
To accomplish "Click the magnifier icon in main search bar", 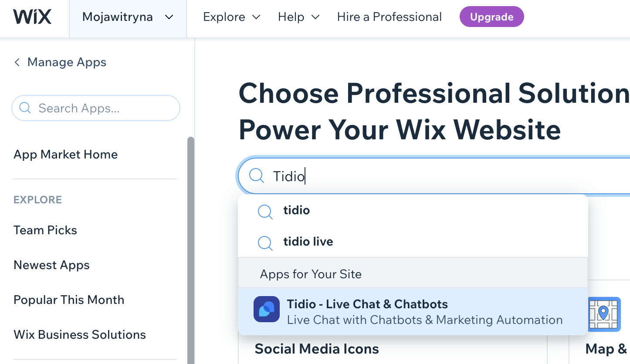I will [257, 176].
